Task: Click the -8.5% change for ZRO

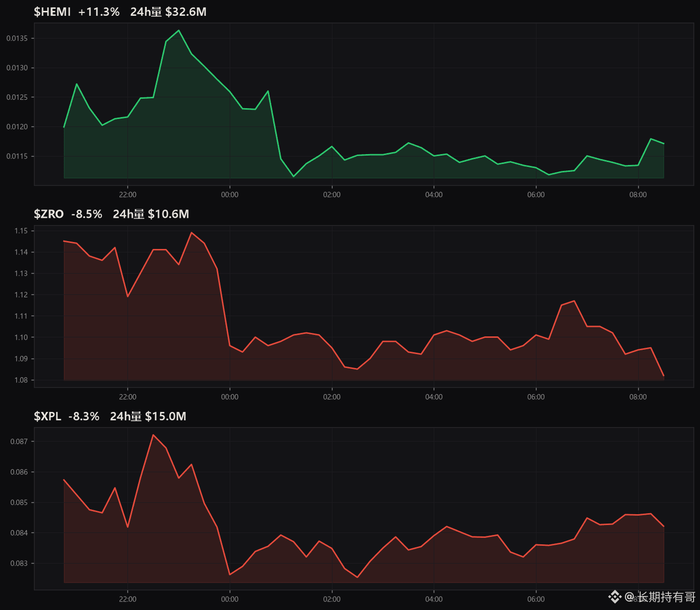Action: pyautogui.click(x=87, y=214)
